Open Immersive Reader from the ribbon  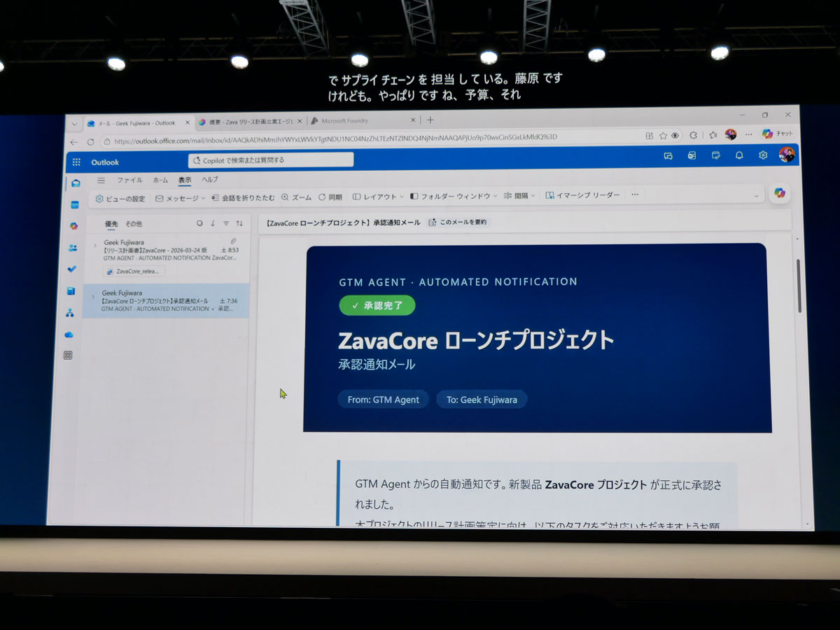583,195
